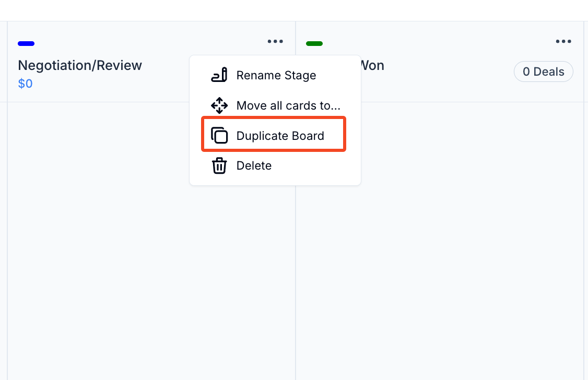Select the highlighted Duplicate Board option
The image size is (588, 380).
280,135
